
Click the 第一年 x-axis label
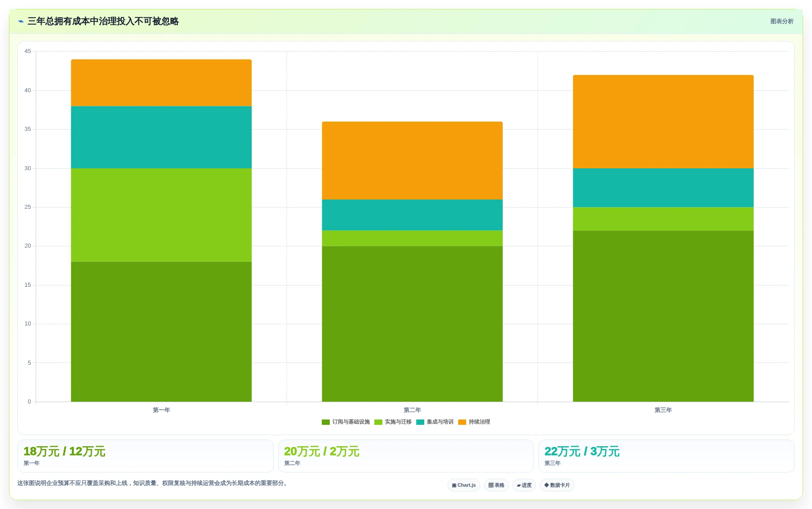pos(161,410)
